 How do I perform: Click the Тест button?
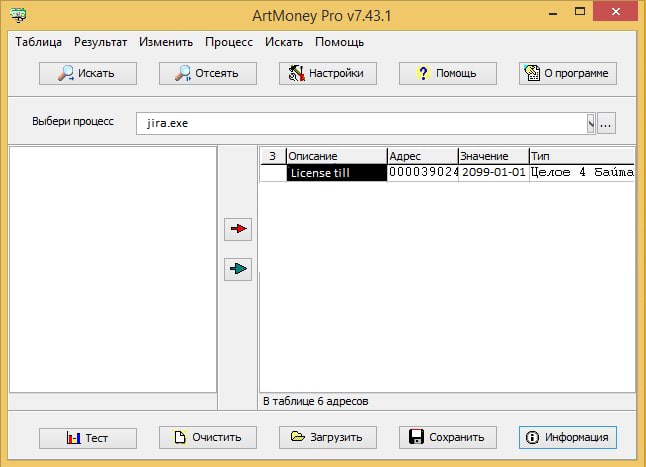coord(88,438)
